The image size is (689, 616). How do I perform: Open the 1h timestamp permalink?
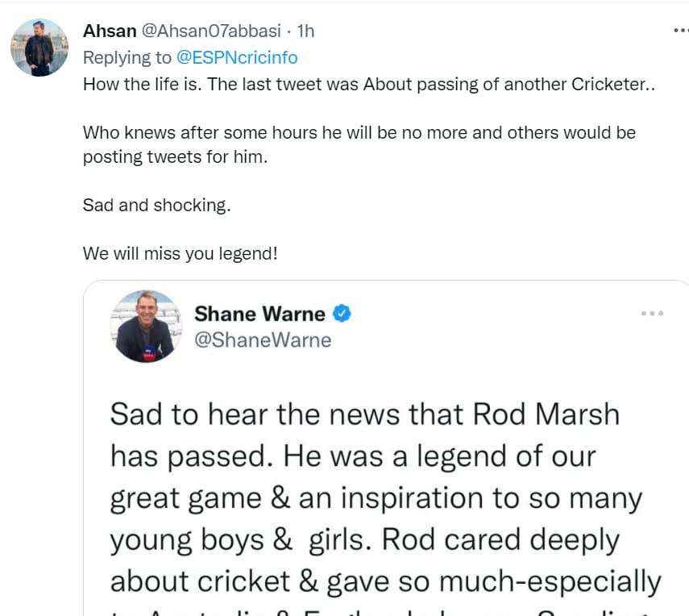(x=305, y=31)
